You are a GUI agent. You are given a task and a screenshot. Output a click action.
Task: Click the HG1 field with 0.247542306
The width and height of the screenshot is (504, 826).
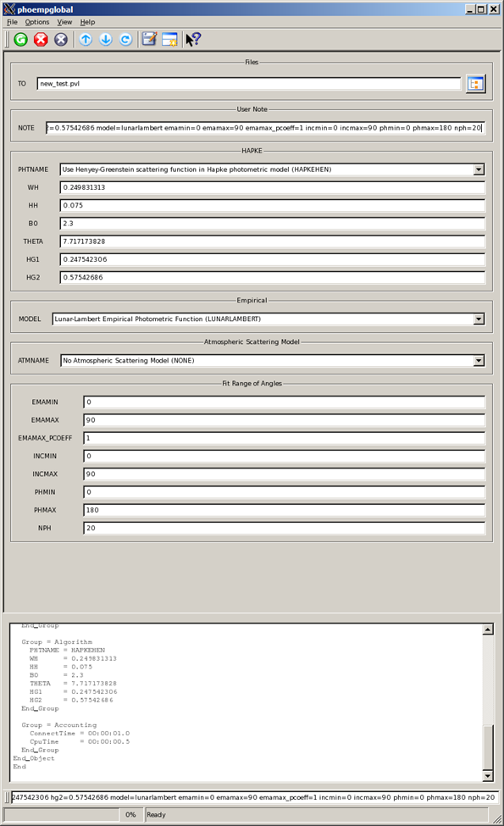tap(272, 259)
